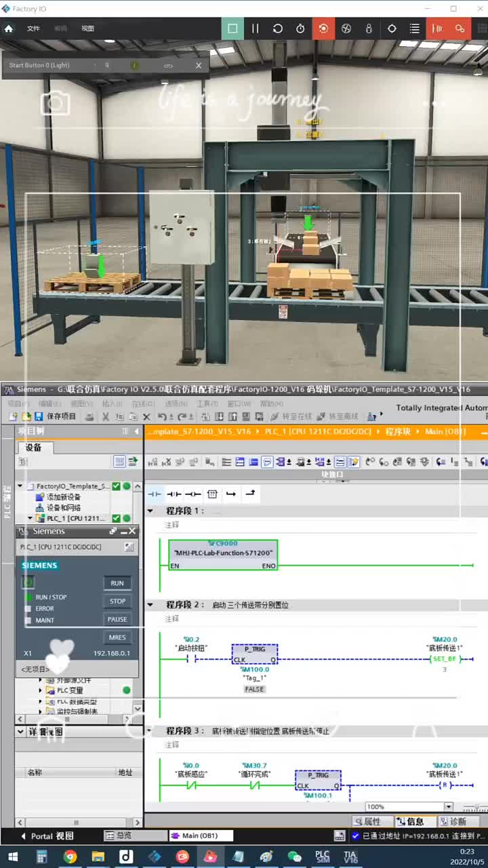This screenshot has width=488, height=868.
Task: Open the Main (OB1) tab in bottom bar
Action: [x=201, y=836]
